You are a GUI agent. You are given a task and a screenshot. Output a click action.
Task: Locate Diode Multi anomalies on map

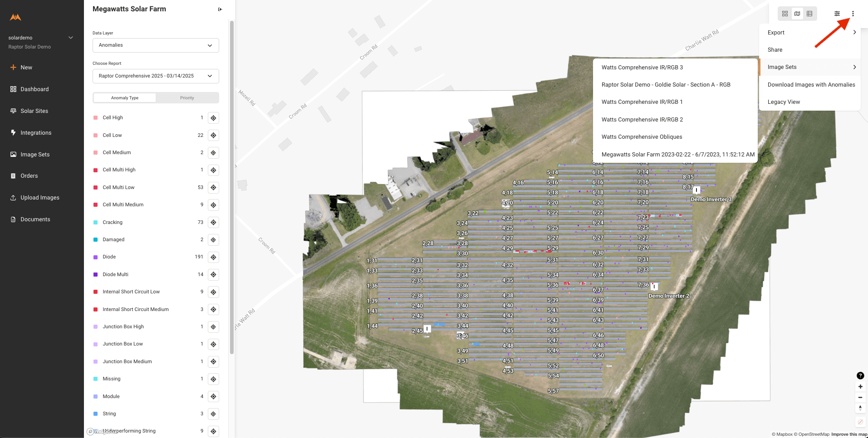(213, 274)
